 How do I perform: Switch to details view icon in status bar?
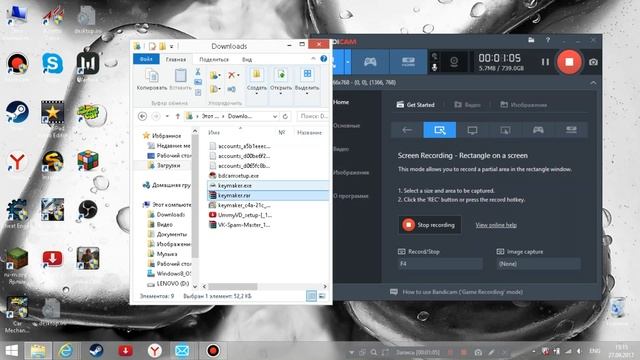[x=311, y=296]
